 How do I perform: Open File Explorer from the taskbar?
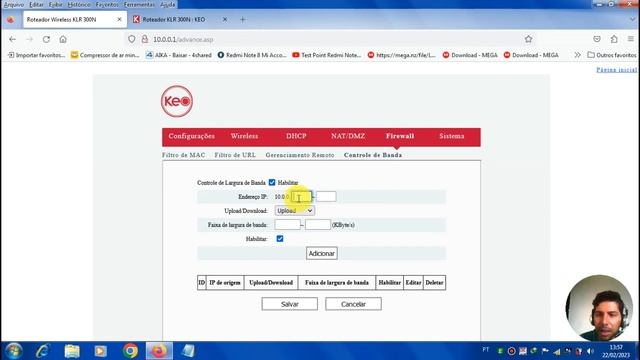tap(72, 351)
